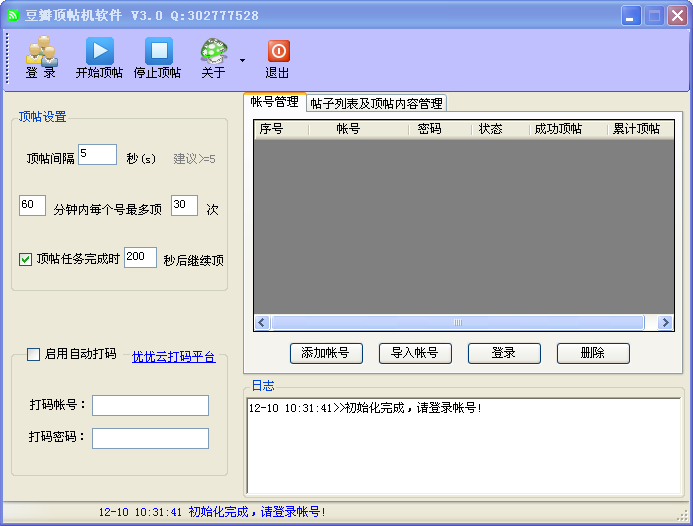The height and width of the screenshot is (526, 693).
Task: Click the log entry 初始化完成，请登录帐号 in 日志 box
Action: tap(365, 408)
